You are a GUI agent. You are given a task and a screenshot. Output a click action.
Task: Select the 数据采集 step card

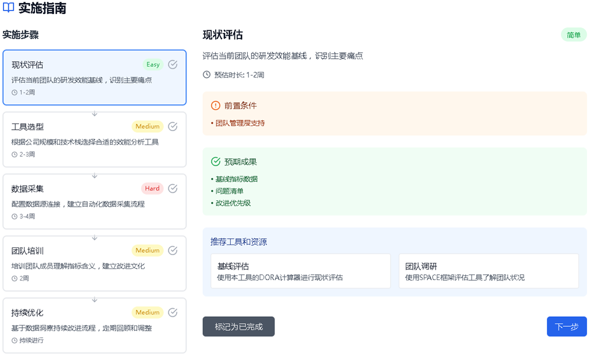(x=94, y=201)
